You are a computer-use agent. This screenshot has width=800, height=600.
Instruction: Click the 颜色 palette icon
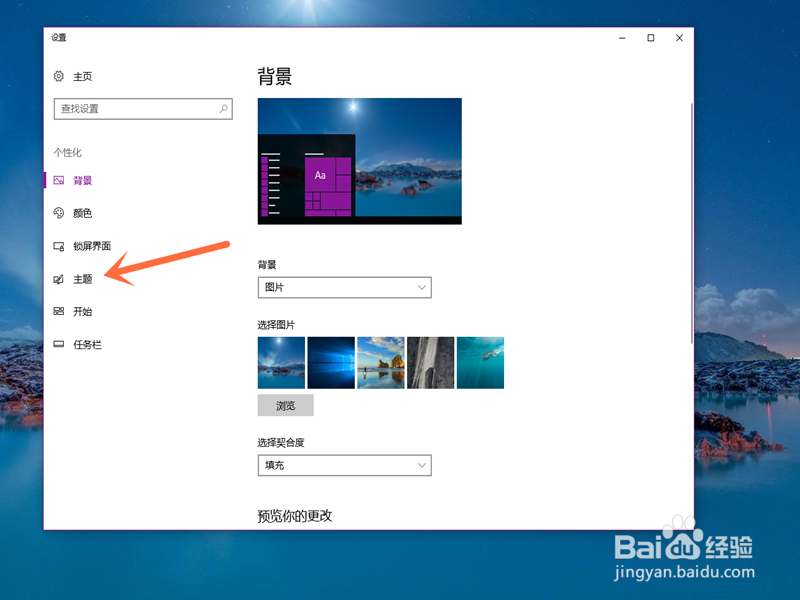tap(59, 213)
